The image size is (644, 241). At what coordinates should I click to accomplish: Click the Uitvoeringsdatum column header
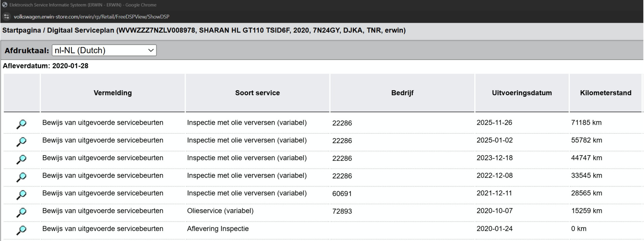tap(522, 93)
